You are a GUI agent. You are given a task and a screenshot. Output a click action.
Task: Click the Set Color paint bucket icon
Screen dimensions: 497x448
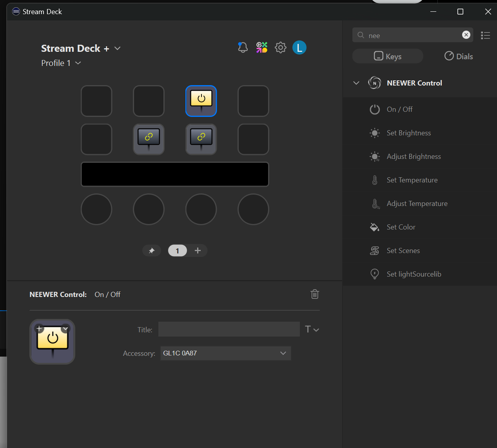point(375,227)
